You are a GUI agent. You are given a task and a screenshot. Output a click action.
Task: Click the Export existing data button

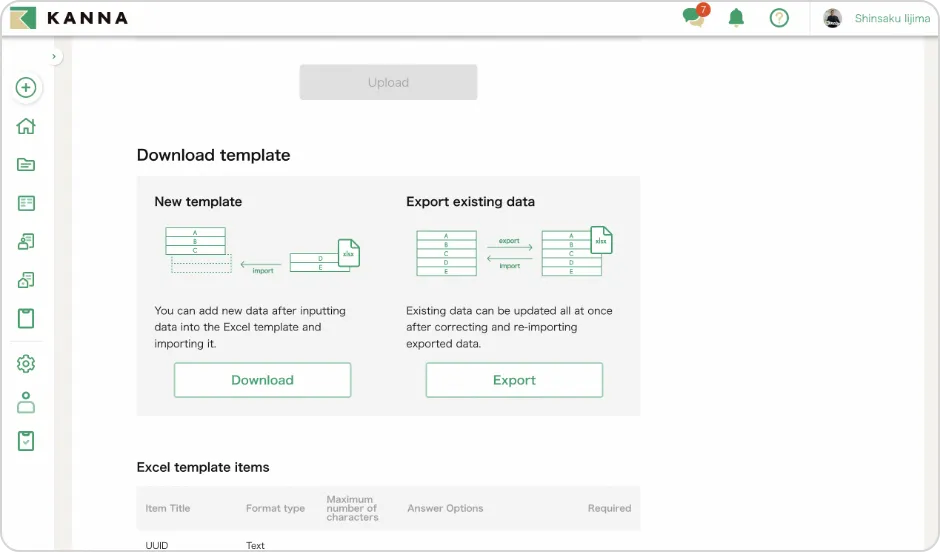click(x=514, y=380)
